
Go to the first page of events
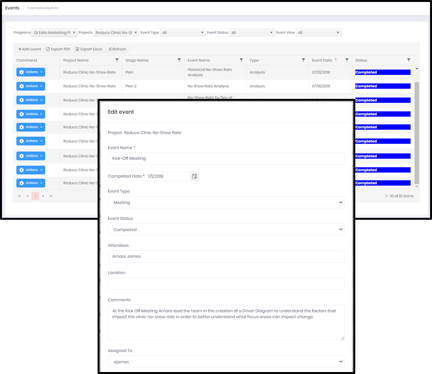(x=19, y=196)
